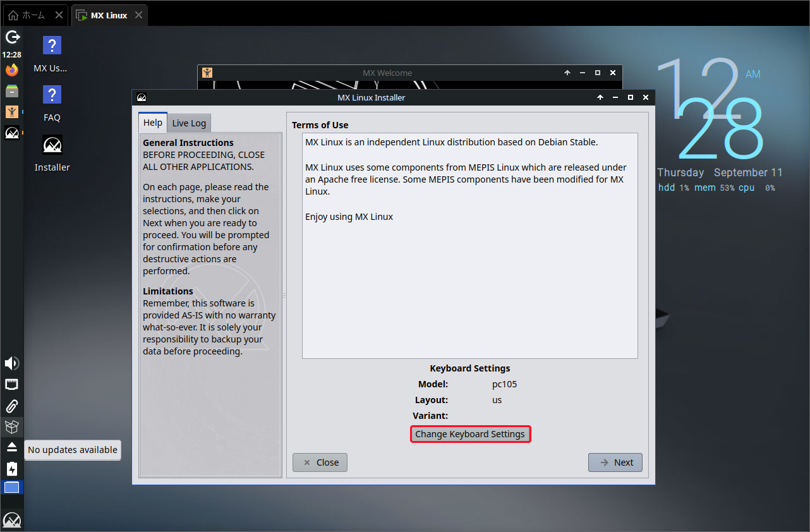Click the MX Linux Installer title bar icon
The height and width of the screenshot is (532, 810).
click(142, 98)
